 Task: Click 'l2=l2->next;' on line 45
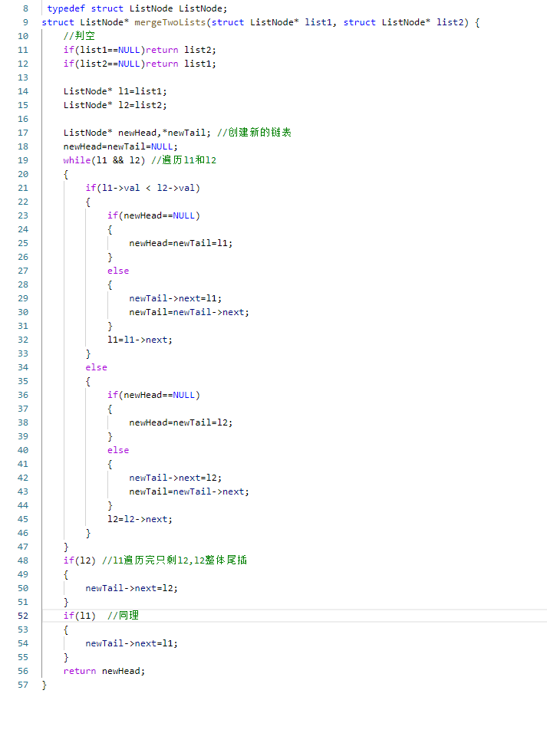tap(140, 519)
